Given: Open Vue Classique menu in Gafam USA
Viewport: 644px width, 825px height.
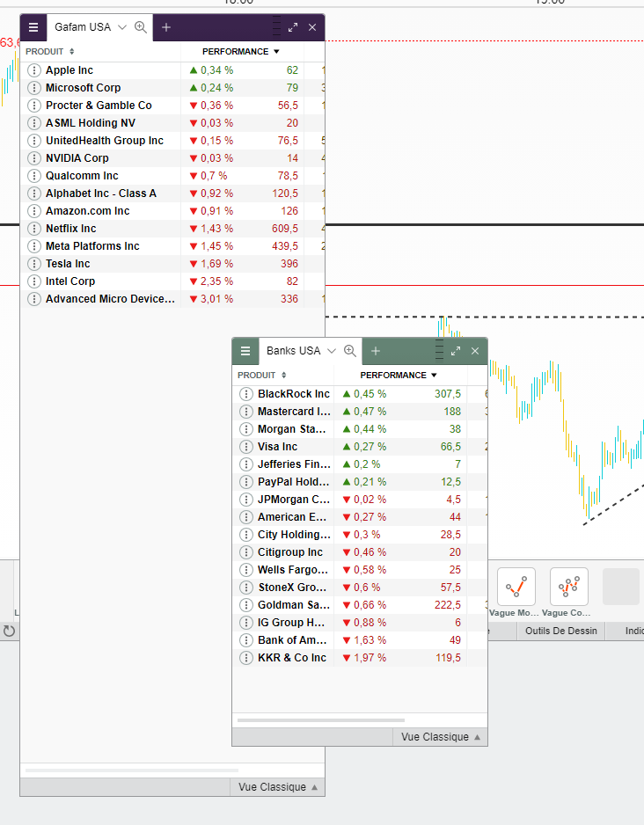Looking at the screenshot, I should 278,787.
